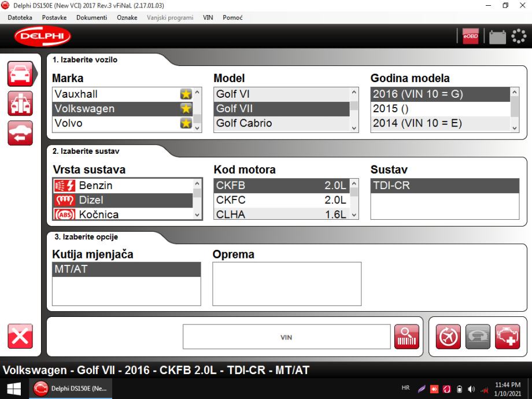Select model year 2016 (VIN 10 = G)
This screenshot has width=532, height=399.
(441, 94)
